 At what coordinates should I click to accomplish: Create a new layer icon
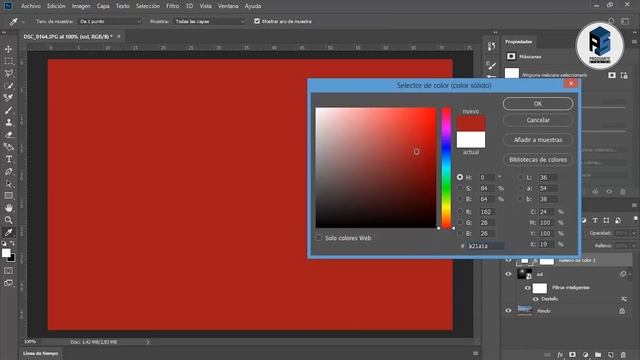pyautogui.click(x=611, y=355)
